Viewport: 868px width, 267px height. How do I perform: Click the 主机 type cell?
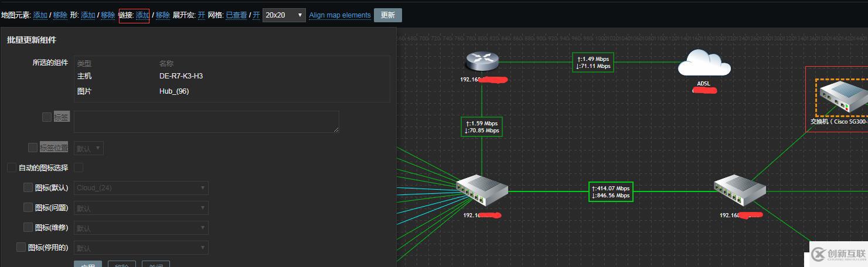[84, 76]
